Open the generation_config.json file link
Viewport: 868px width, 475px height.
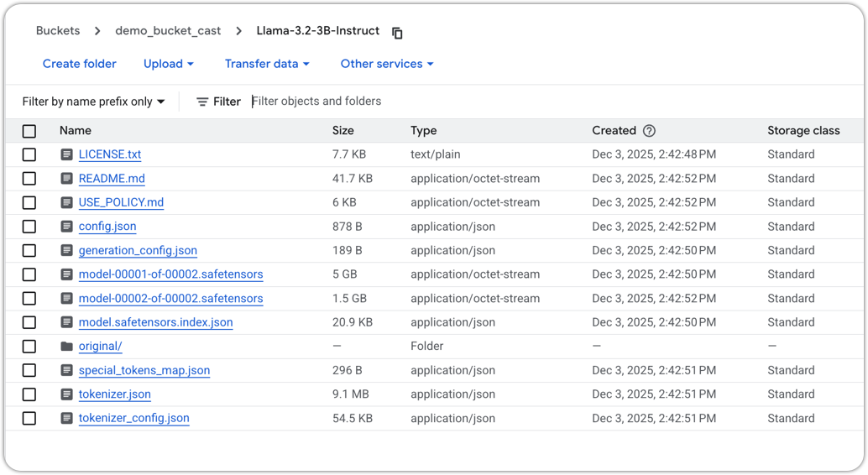tap(138, 250)
